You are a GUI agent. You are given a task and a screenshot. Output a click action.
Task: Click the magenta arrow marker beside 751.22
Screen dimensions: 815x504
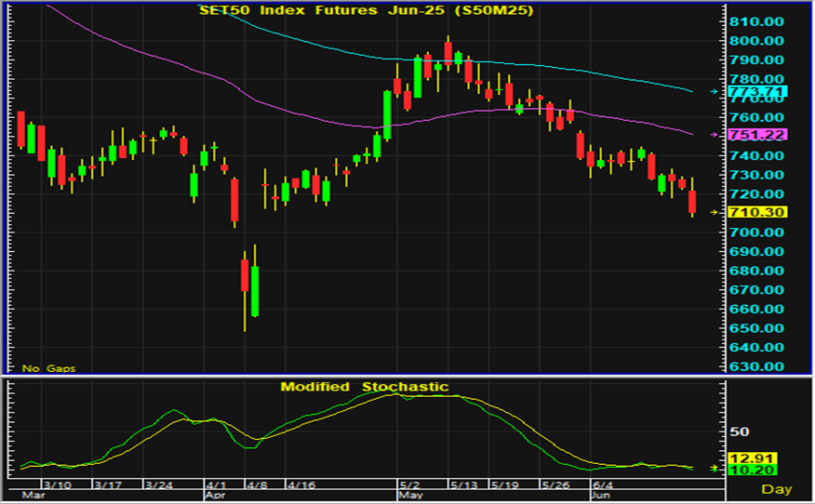[x=715, y=135]
